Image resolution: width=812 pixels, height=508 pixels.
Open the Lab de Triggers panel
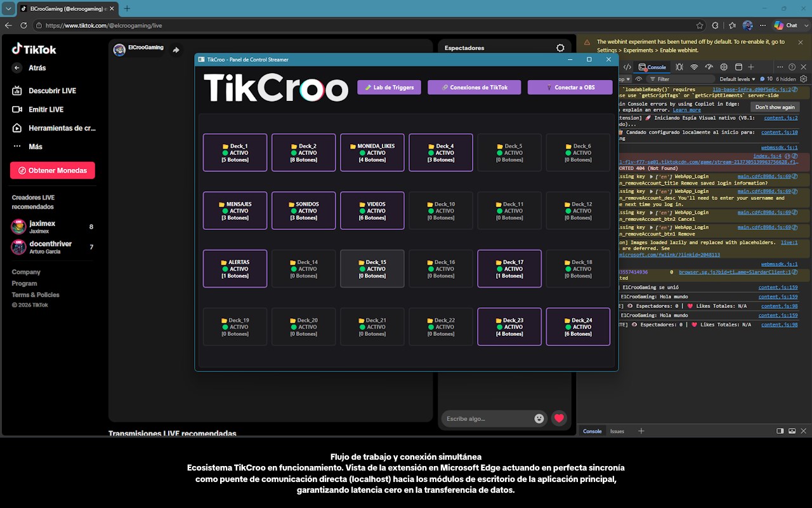[389, 88]
